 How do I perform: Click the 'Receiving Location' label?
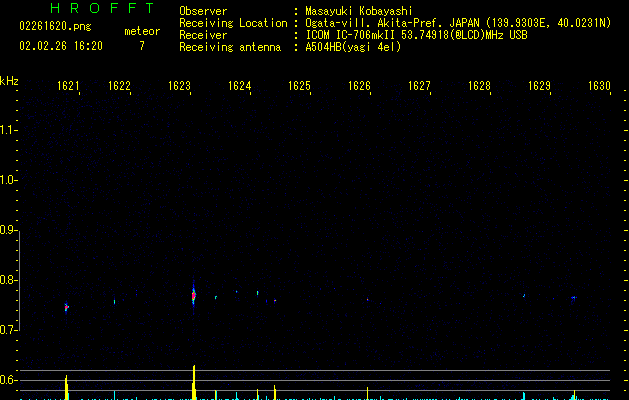click(x=233, y=23)
